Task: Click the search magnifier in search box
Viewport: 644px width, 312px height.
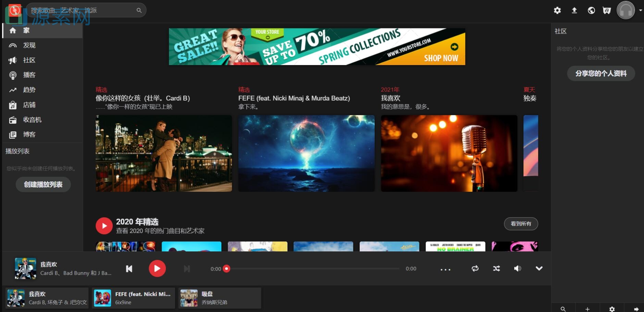Action: tap(139, 11)
